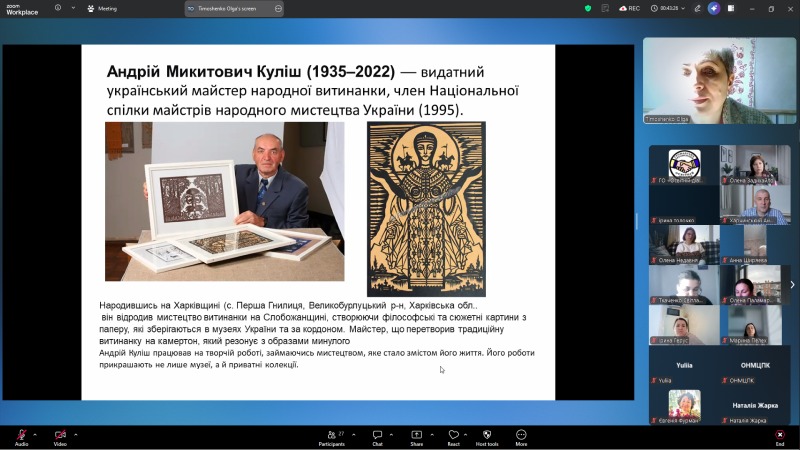Open the Chat panel
Viewport: 800px width, 450px height.
pyautogui.click(x=377, y=436)
